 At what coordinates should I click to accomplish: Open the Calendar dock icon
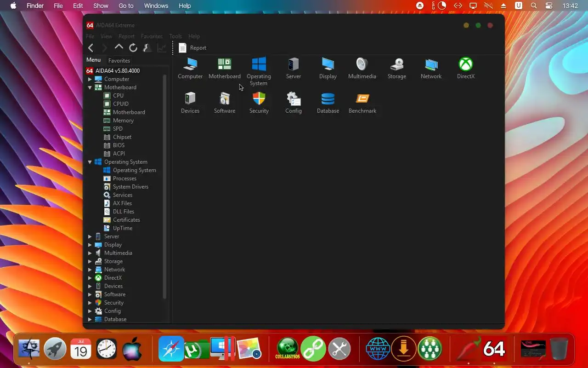point(81,349)
